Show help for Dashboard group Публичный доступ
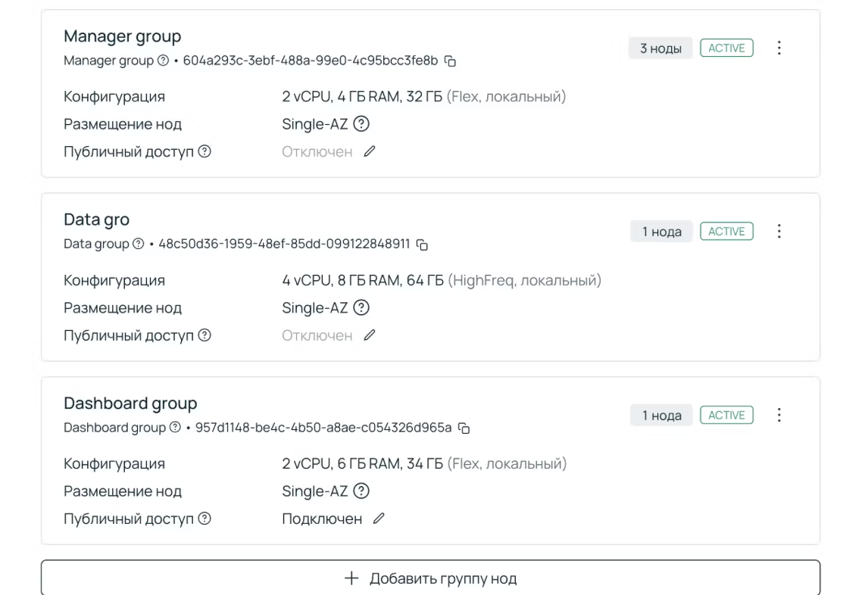Screen dimensions: 868x595 point(205,519)
